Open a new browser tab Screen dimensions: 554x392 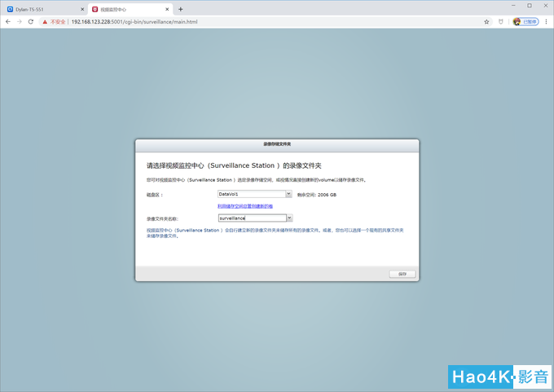181,9
